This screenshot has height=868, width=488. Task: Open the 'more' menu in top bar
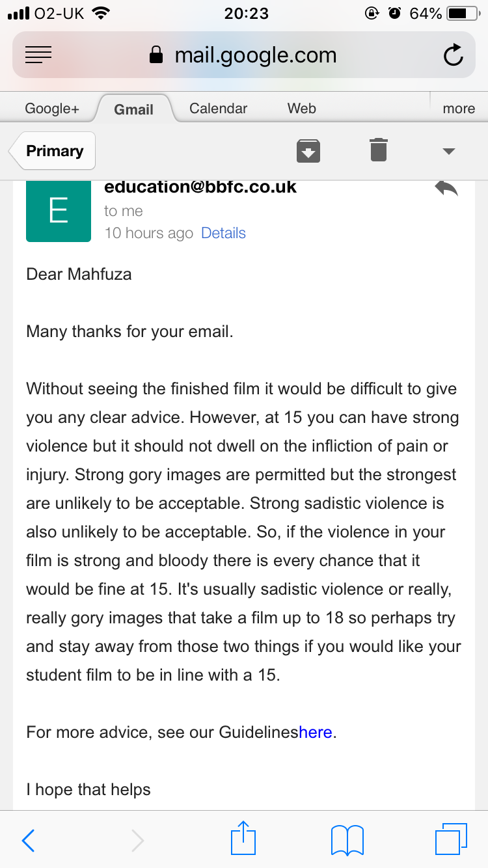pos(459,109)
